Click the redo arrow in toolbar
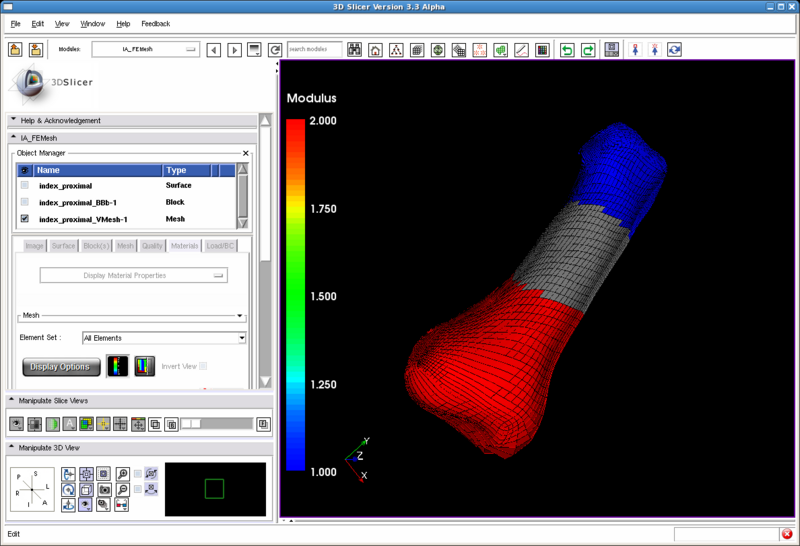The height and width of the screenshot is (546, 800). pyautogui.click(x=588, y=50)
